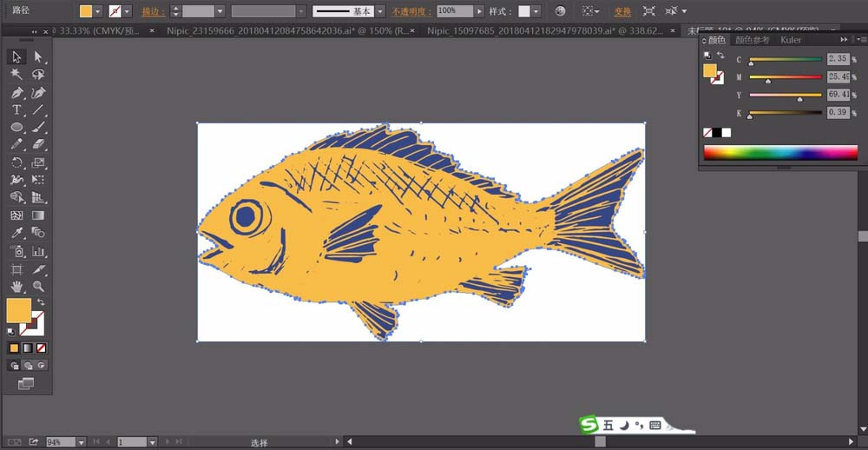868x450 pixels.
Task: Select the Perspective Grid tool
Action: click(38, 197)
